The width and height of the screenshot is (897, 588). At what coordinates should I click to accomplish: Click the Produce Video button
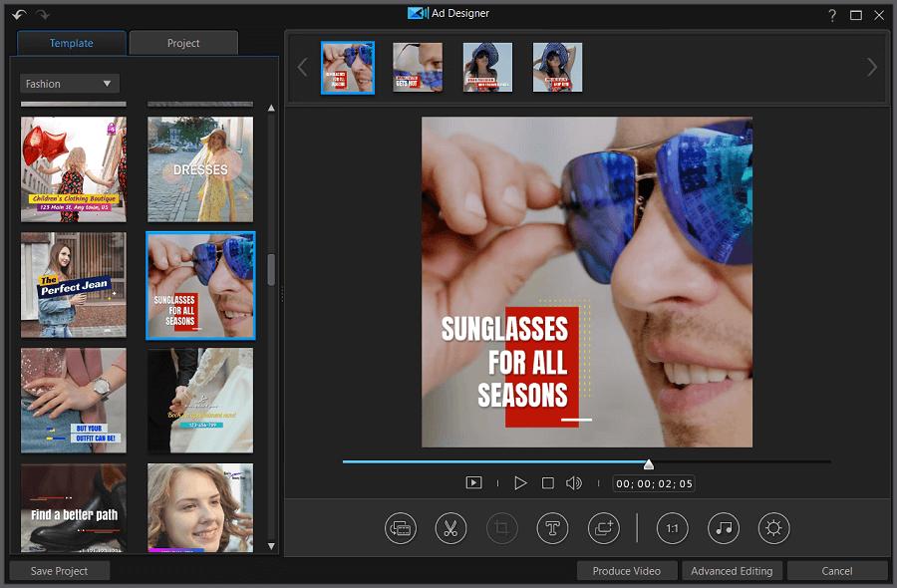(x=626, y=570)
